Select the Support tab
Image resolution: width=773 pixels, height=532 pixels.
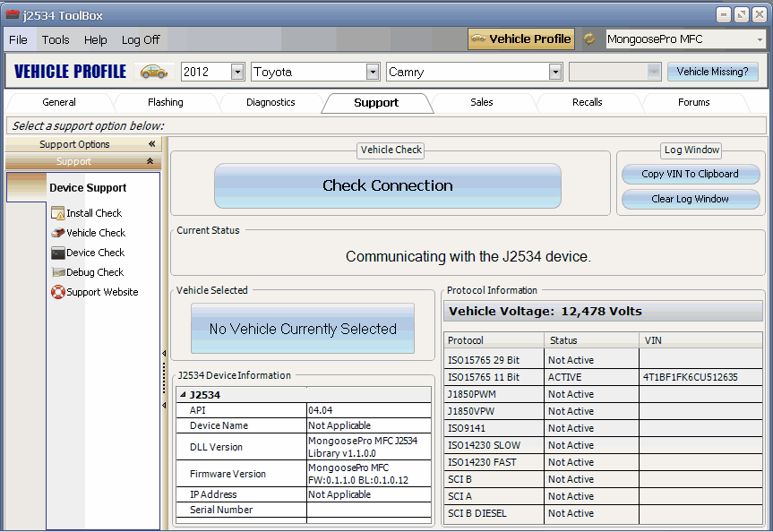(376, 103)
